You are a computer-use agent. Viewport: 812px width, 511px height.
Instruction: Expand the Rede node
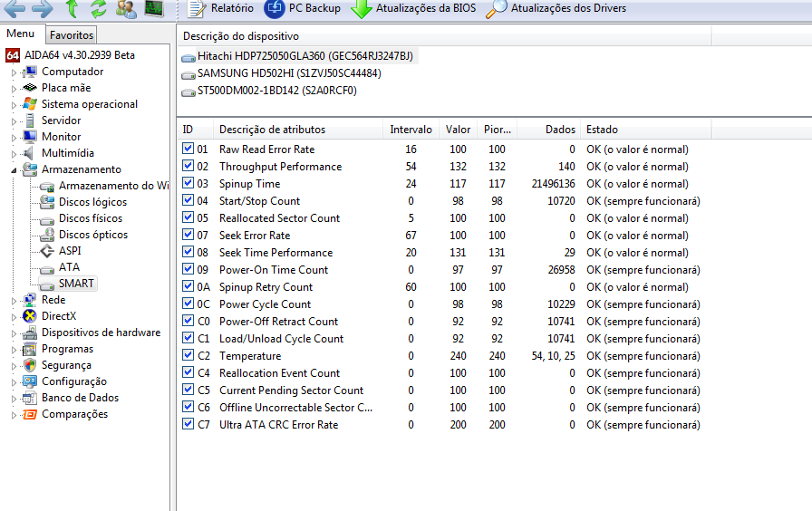pos(14,301)
